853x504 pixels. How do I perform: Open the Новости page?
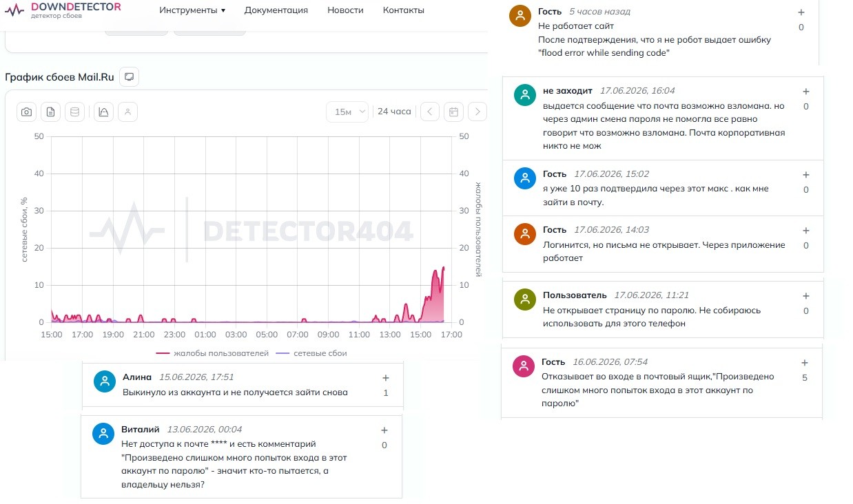tap(345, 10)
